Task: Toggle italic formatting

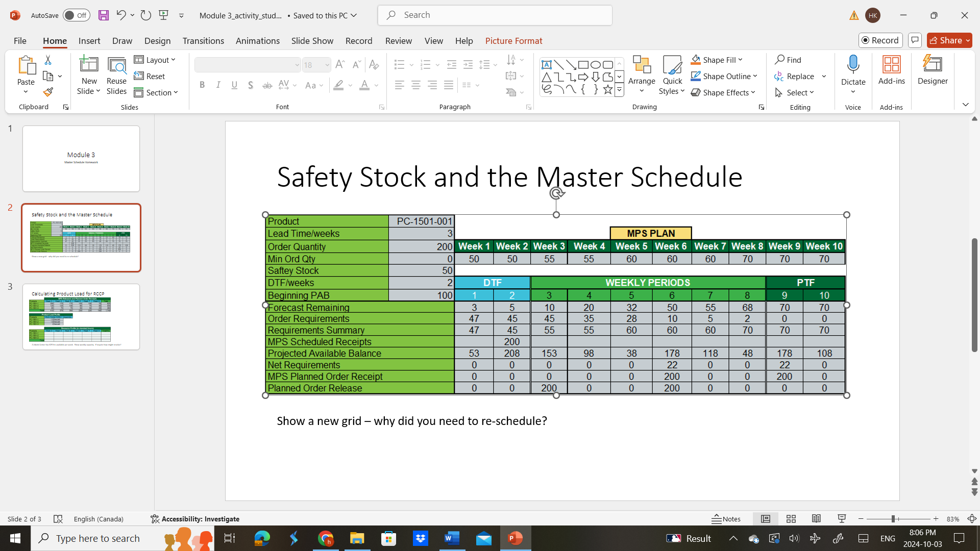Action: (218, 85)
